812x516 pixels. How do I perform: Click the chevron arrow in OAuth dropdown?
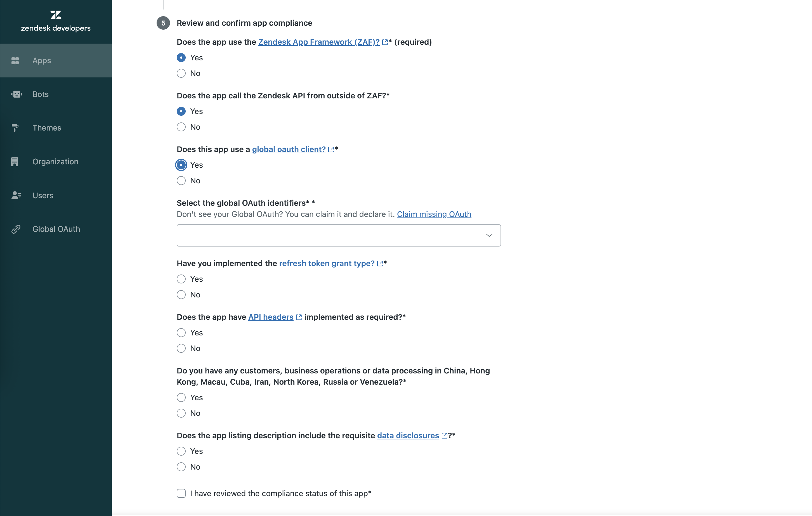[489, 235]
